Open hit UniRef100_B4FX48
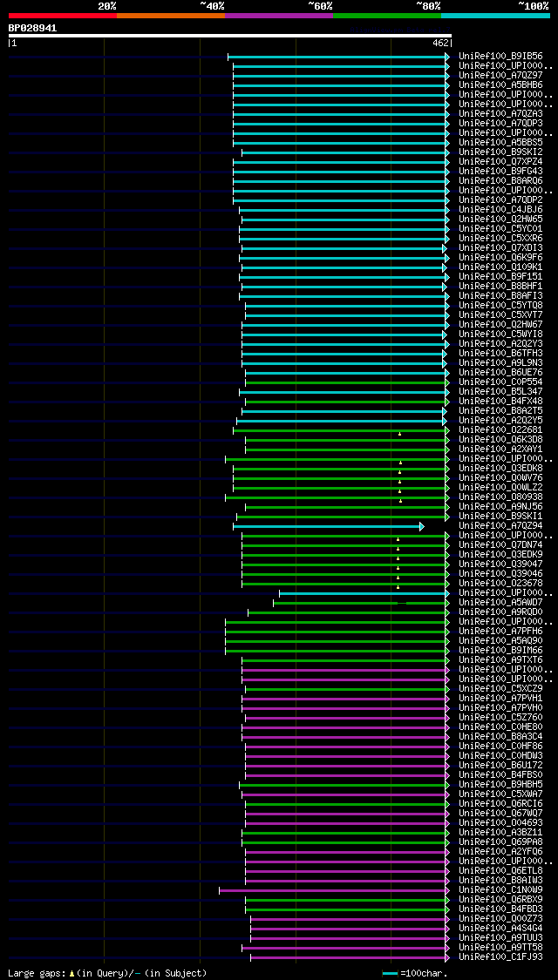This screenshot has width=558, height=980. (x=500, y=402)
